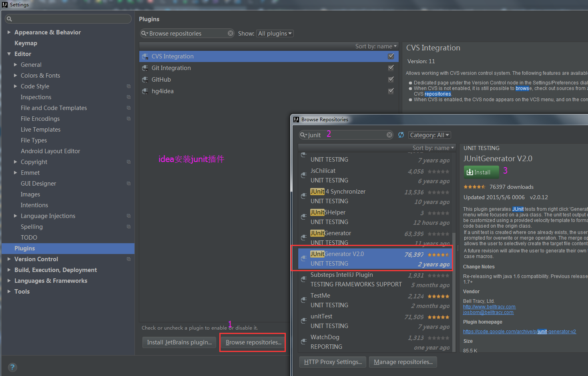Install the JUnitGenerator V2.0 plugin
Viewport: 588px width, 376px height.
(x=482, y=172)
